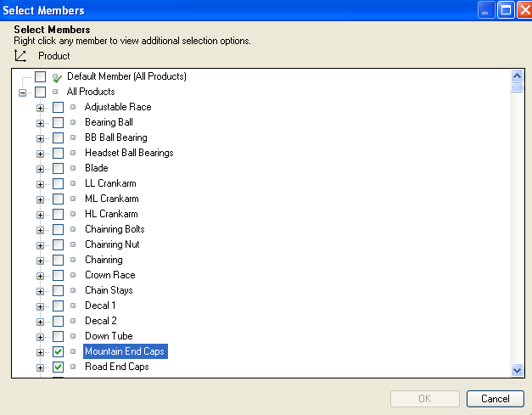Click the member icon beside Chain Stays

pos(73,290)
